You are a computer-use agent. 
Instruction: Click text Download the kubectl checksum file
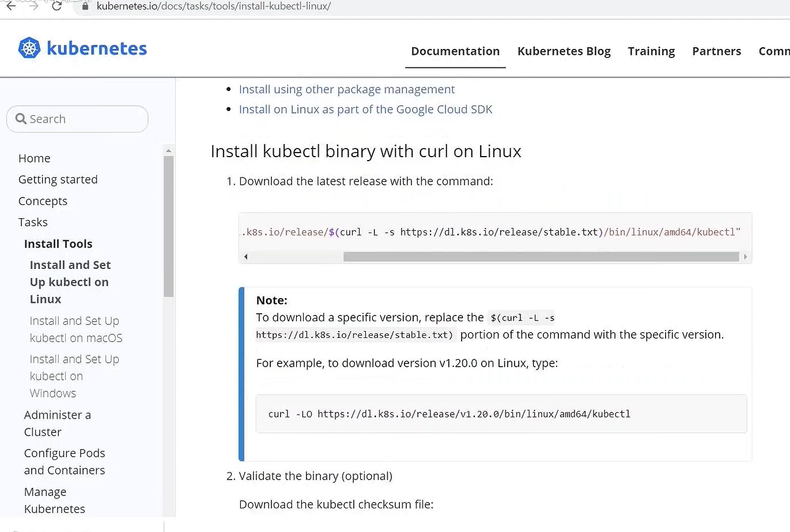coord(336,504)
